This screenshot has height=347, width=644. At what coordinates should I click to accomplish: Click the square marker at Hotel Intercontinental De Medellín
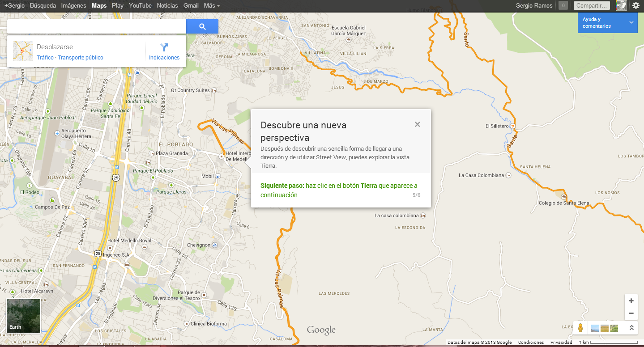tap(222, 156)
